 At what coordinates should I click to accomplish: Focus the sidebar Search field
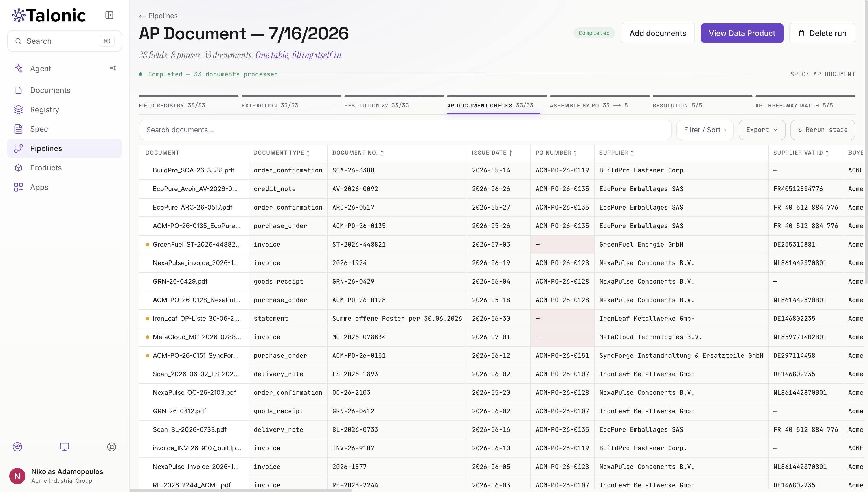(x=65, y=41)
